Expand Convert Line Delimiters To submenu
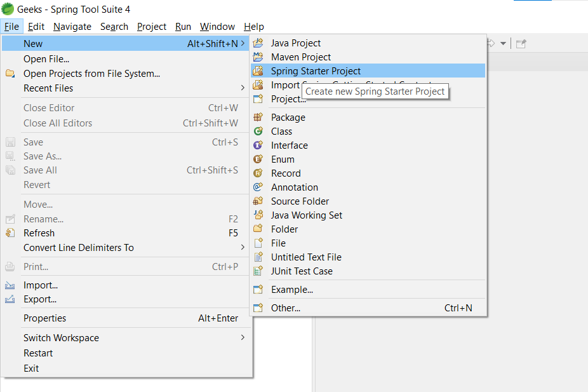Image resolution: width=588 pixels, height=392 pixels. [x=243, y=248]
